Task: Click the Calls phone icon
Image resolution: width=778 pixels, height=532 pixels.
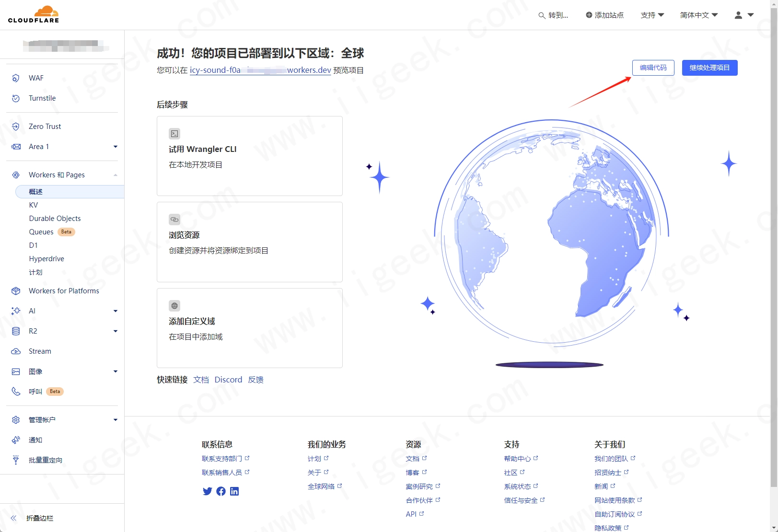Action: click(x=16, y=392)
